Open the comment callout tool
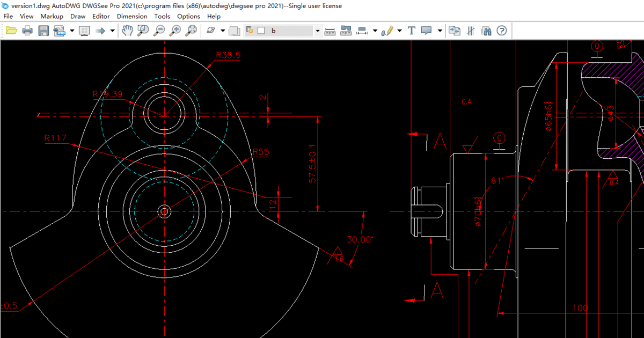Image resolution: width=644 pixels, height=338 pixels. pyautogui.click(x=426, y=31)
